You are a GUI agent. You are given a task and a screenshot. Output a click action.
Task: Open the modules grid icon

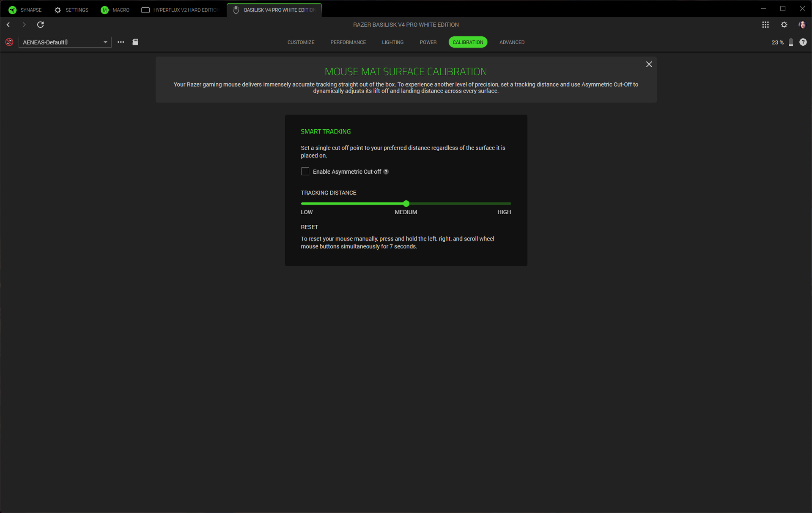click(x=765, y=25)
